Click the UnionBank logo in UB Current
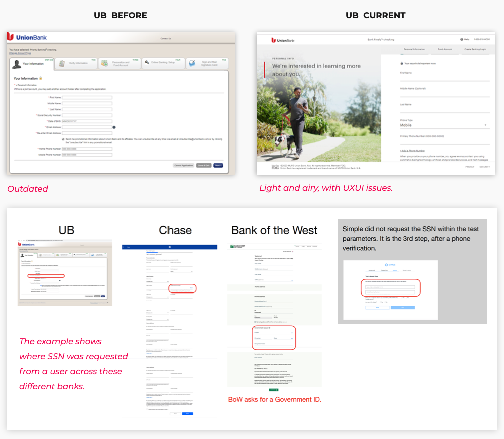 tap(283, 40)
